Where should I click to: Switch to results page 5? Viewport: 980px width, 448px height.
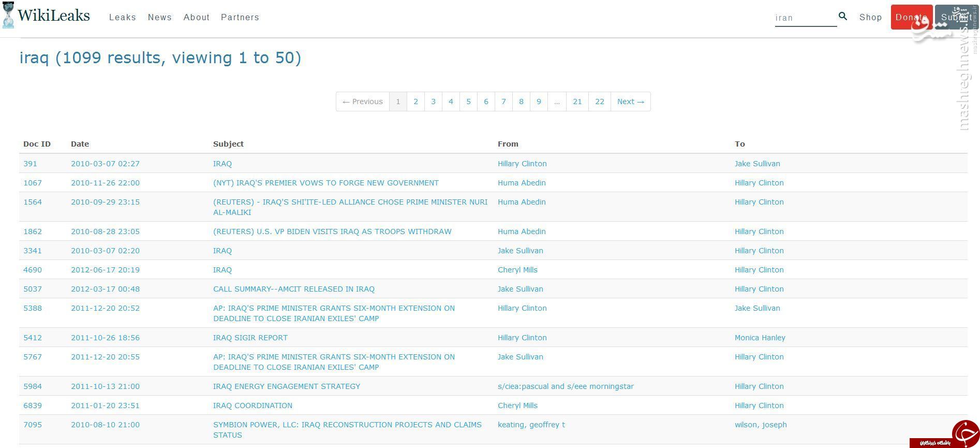click(x=468, y=102)
